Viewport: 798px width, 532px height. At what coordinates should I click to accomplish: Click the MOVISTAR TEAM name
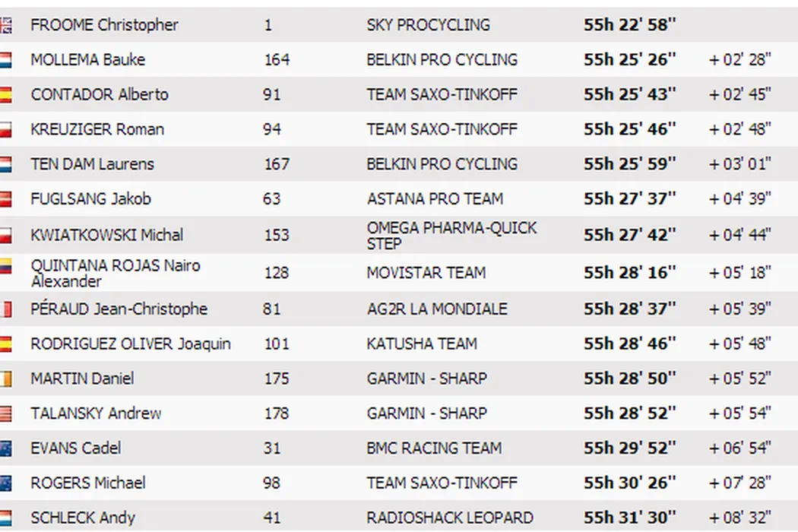coord(426,273)
